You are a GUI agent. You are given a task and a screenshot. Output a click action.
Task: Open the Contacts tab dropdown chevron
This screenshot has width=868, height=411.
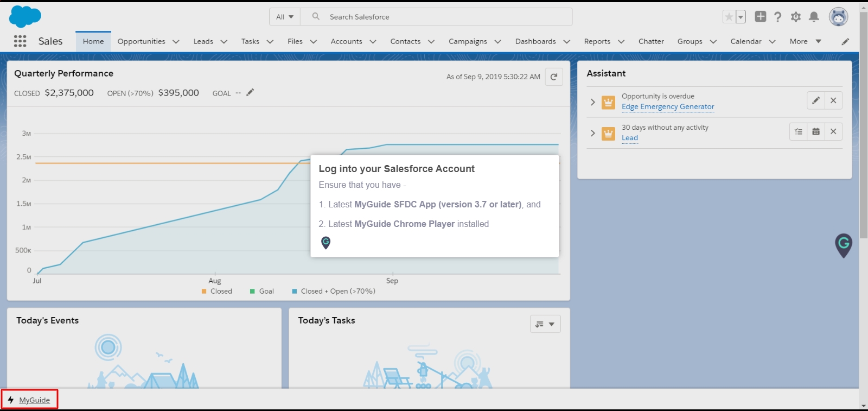[x=431, y=41]
